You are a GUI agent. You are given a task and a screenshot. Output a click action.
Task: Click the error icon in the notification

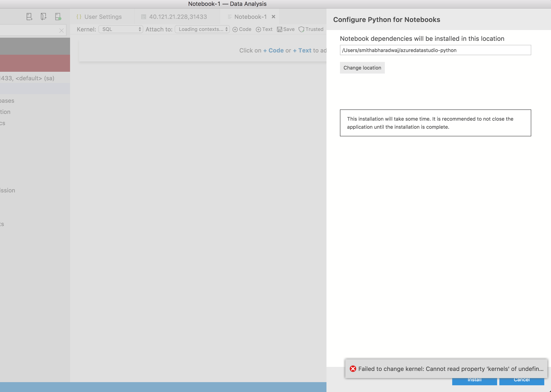coord(353,369)
